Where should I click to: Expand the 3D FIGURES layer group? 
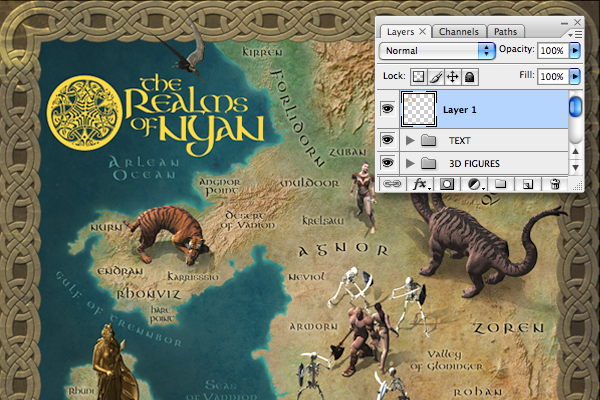410,163
